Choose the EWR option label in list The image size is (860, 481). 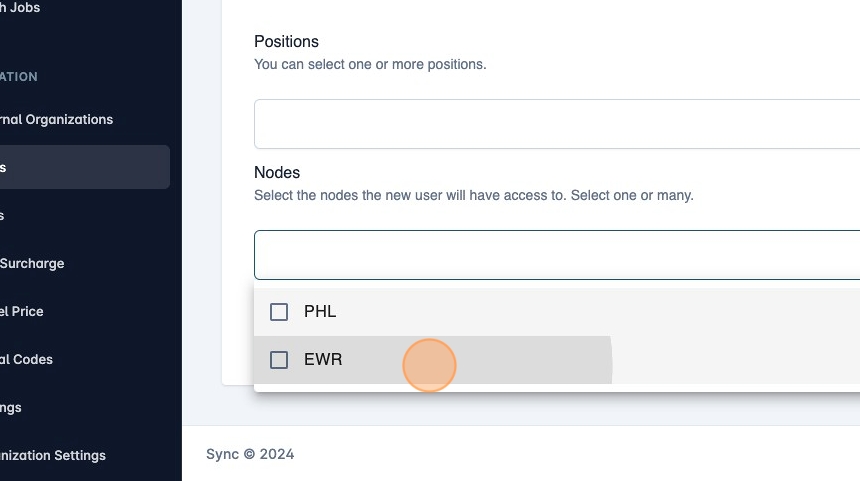323,360
